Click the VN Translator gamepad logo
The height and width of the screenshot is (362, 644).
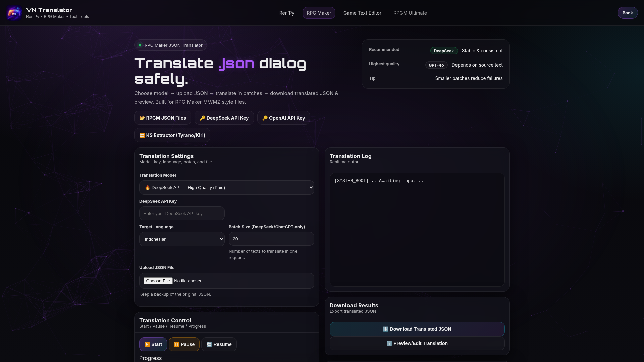(x=14, y=13)
